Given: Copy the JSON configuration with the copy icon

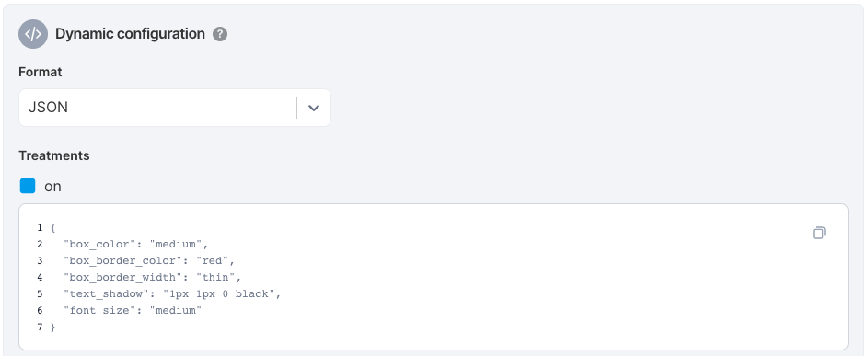Looking at the screenshot, I should pyautogui.click(x=818, y=233).
